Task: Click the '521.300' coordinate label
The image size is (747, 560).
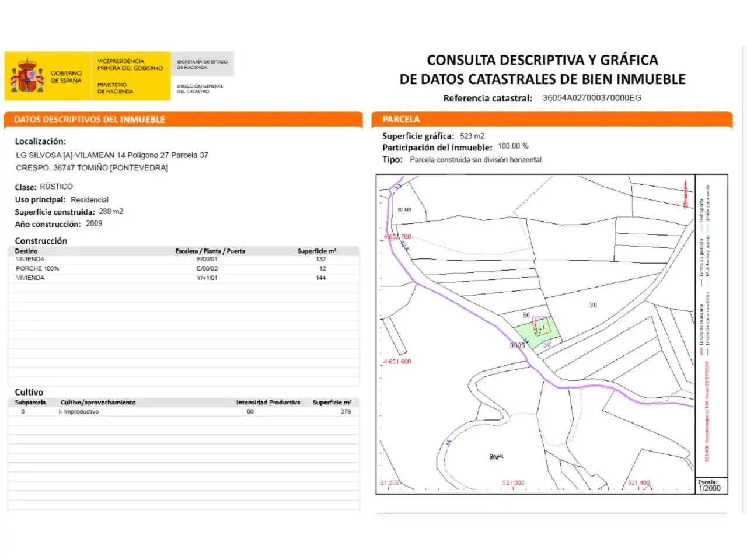Action: point(513,483)
